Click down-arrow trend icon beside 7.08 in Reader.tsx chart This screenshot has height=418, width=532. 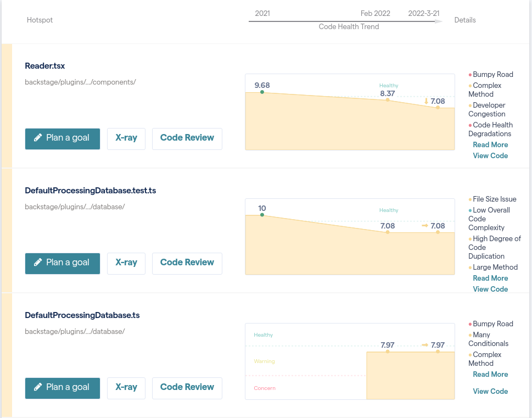[426, 101]
